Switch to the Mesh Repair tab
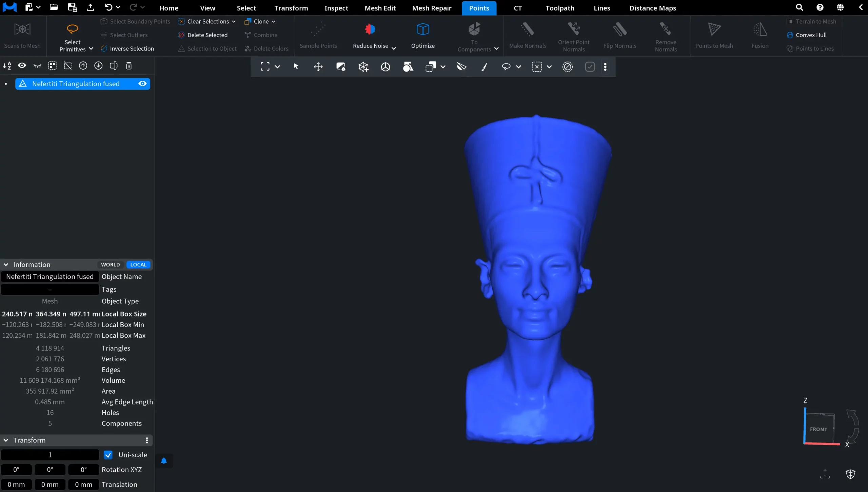Viewport: 868px width, 492px height. [x=432, y=8]
